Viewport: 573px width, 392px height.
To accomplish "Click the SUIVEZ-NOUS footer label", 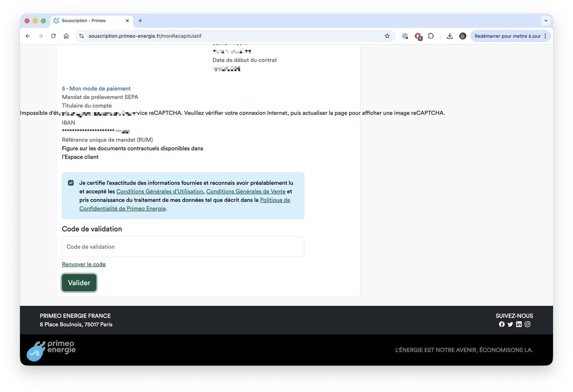I will pos(514,316).
